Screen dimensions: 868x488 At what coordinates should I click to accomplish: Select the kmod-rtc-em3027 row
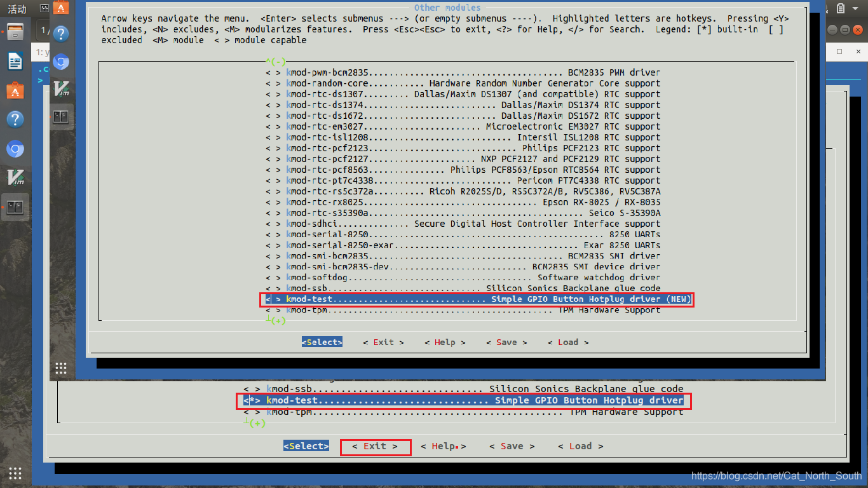(x=463, y=126)
